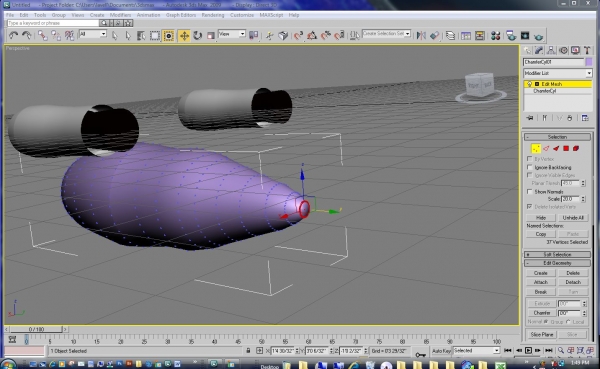Open the Modifier List dropdown
The image size is (600, 369).
pos(558,73)
